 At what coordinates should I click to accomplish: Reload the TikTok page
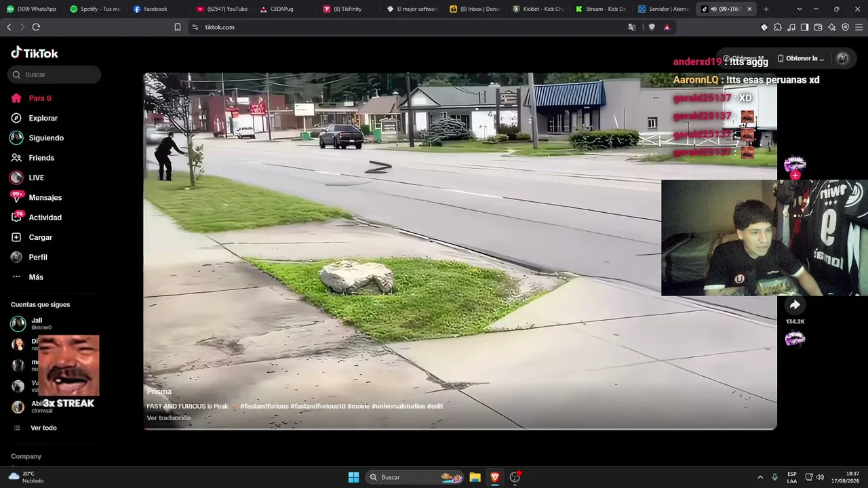36,27
